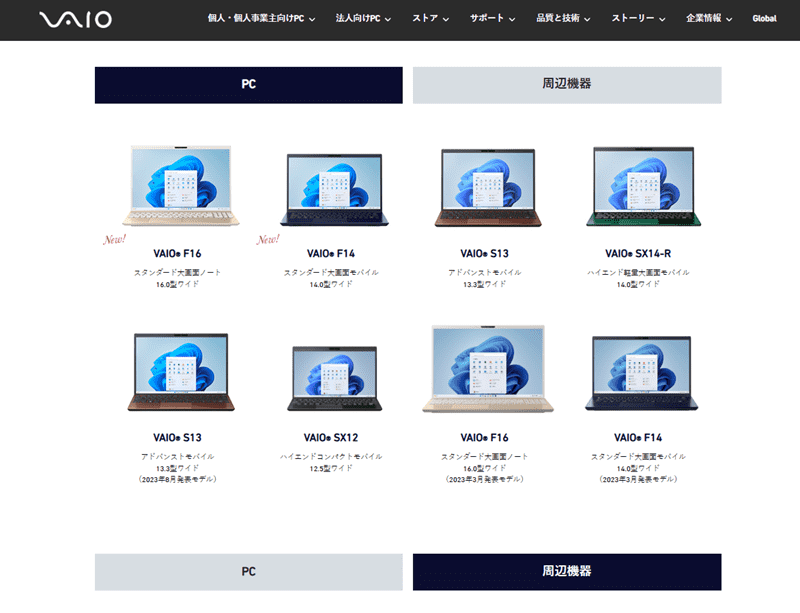Click the (2023年8月発表モデル) label
Viewport: 800px width, 613px height.
[178, 479]
